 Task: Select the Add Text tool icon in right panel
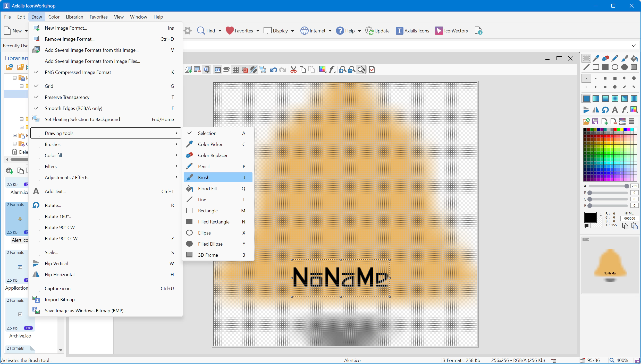pos(615,110)
